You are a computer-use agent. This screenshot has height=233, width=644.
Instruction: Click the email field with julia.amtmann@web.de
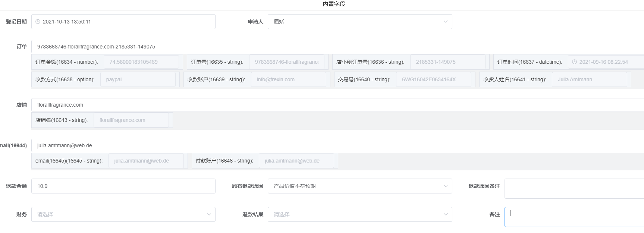pyautogui.click(x=336, y=145)
